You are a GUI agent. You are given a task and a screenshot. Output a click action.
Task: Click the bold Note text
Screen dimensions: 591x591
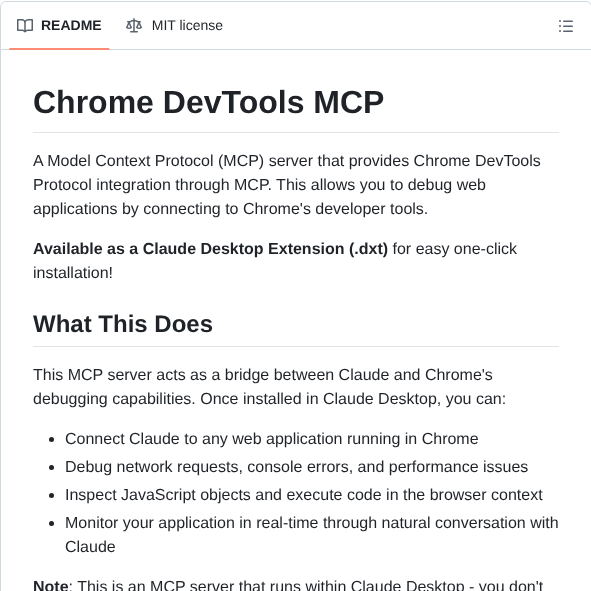point(51,585)
